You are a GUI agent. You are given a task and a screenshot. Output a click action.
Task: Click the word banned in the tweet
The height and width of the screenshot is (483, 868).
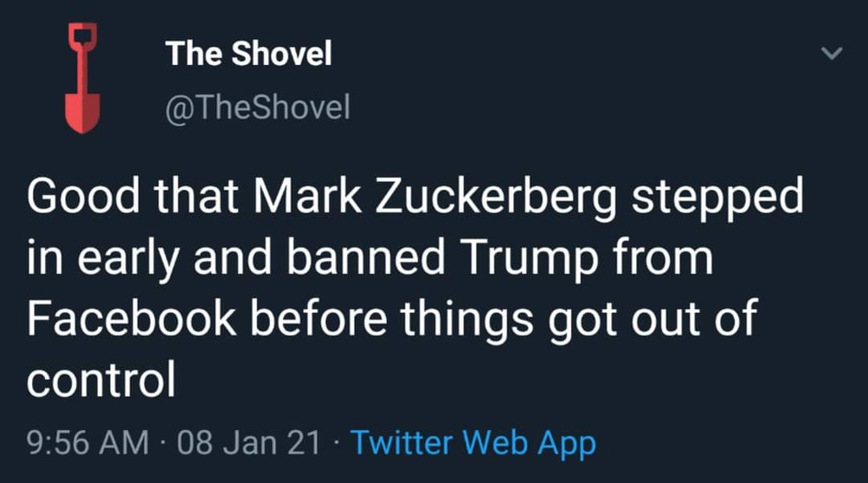point(366,258)
